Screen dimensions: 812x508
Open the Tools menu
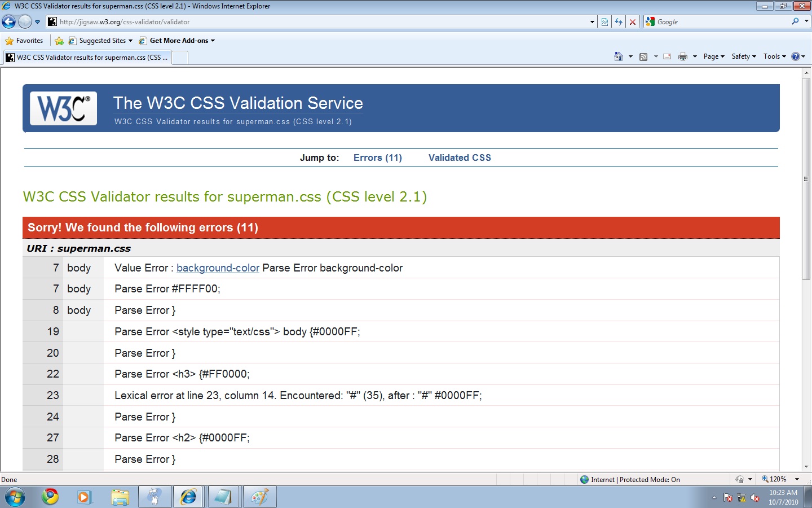[x=774, y=56]
